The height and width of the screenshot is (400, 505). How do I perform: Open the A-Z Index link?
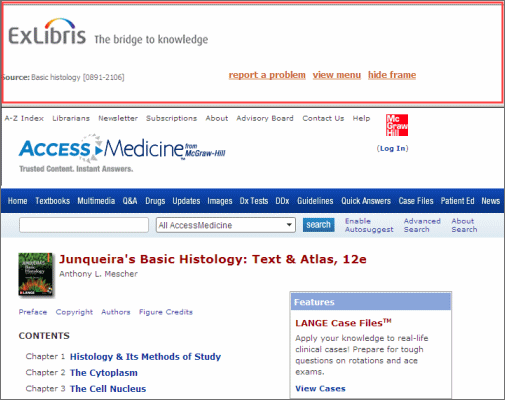[x=24, y=118]
